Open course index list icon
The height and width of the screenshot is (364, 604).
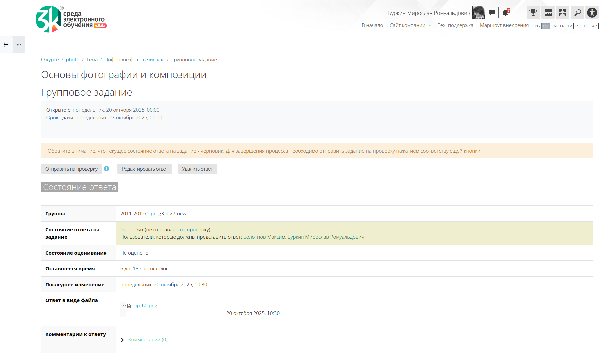click(6, 44)
